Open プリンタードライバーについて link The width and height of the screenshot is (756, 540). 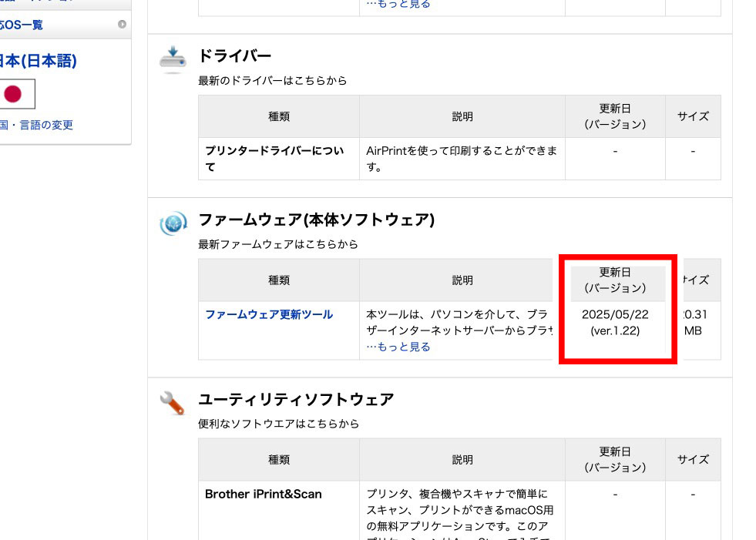[x=274, y=159]
